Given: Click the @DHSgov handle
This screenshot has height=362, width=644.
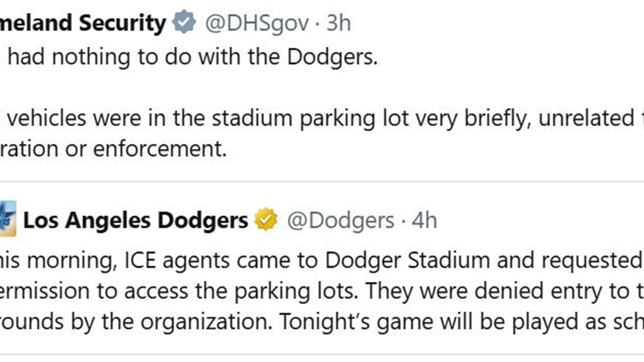Looking at the screenshot, I should click(x=256, y=24).
